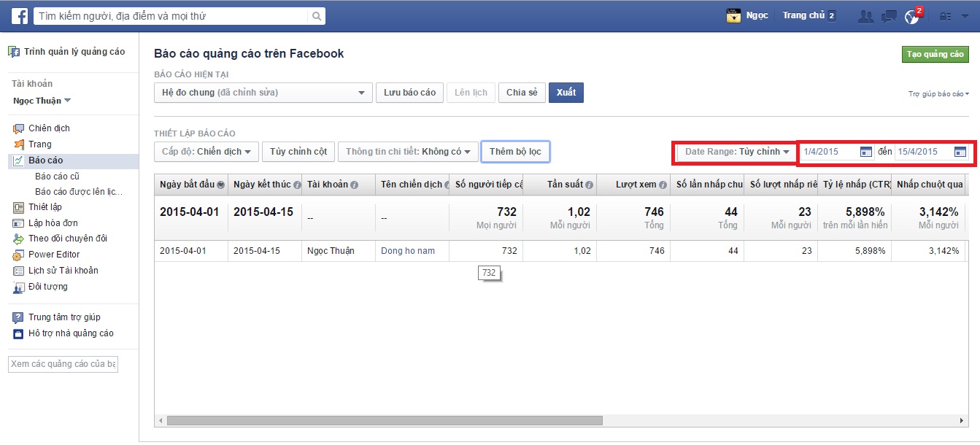Focus the Xem các quảng cáo field
The height and width of the screenshot is (445, 980).
pyautogui.click(x=63, y=364)
